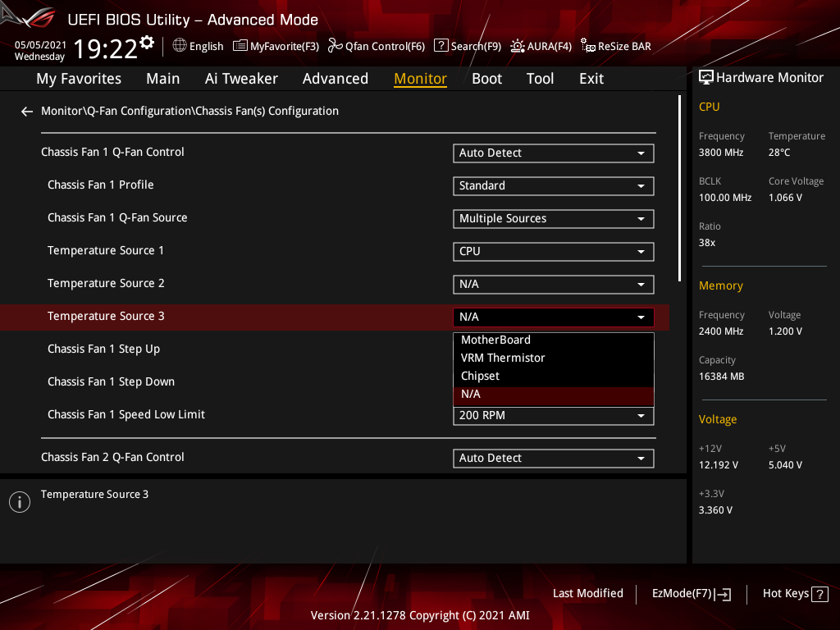Viewport: 840px width, 630px height.
Task: Expand Chassis Fan 1 Profile dropdown
Action: tap(554, 186)
